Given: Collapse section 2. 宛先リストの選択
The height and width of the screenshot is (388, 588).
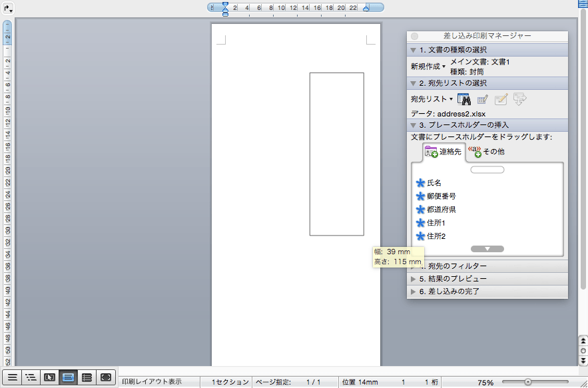Looking at the screenshot, I should (414, 83).
